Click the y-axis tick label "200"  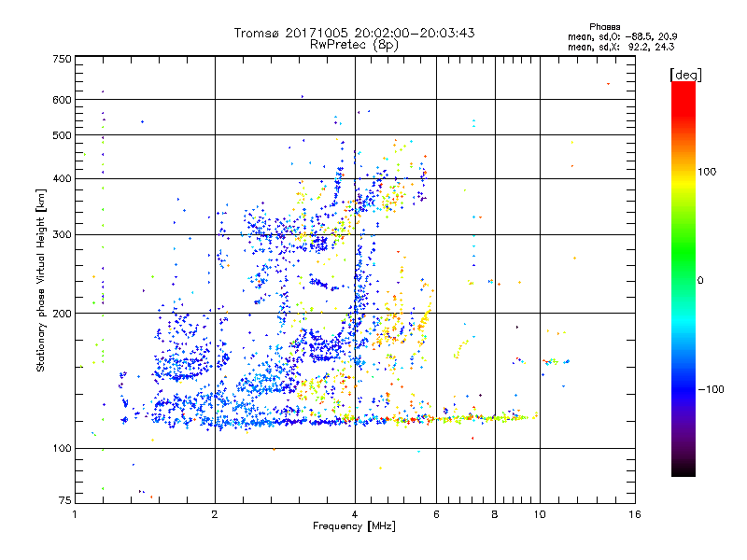[x=62, y=314]
